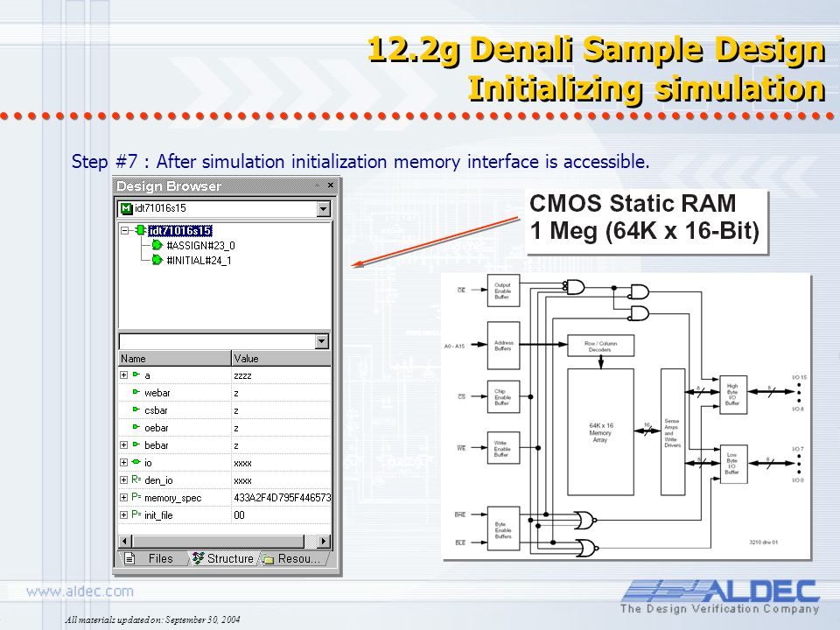Switch to the Structure tab
840x630 pixels.
point(224,559)
